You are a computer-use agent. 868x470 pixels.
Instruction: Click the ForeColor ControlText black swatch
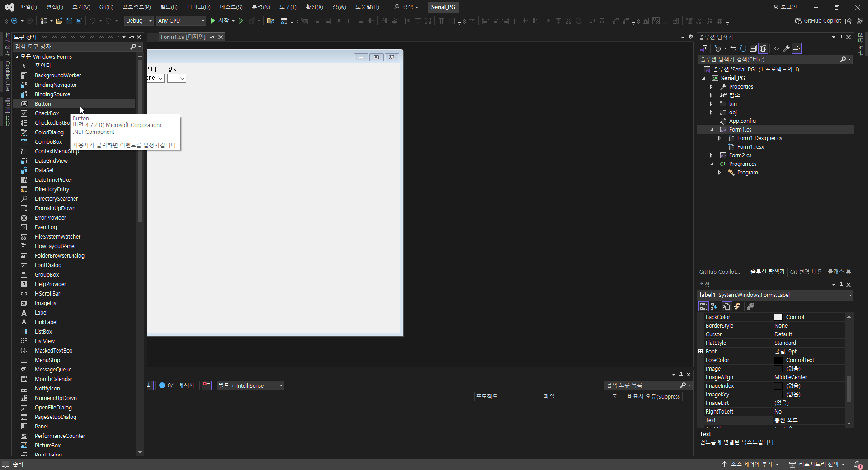[x=778, y=360]
